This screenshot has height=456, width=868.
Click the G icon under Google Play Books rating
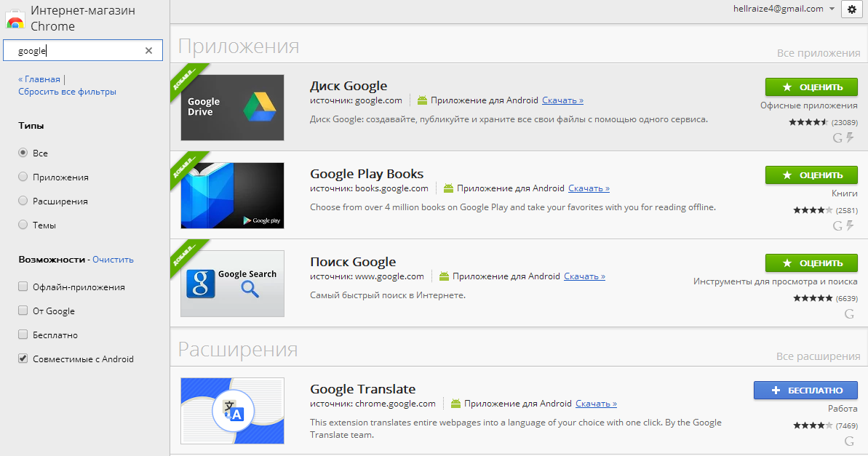(x=837, y=225)
